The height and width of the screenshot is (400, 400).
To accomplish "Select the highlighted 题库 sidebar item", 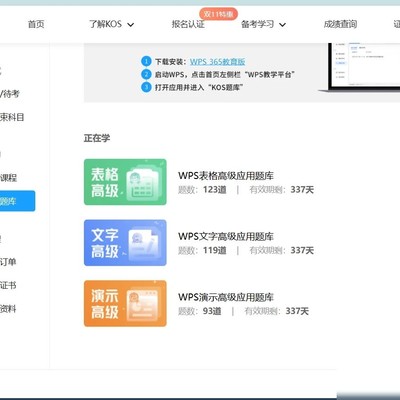I will [x=17, y=201].
